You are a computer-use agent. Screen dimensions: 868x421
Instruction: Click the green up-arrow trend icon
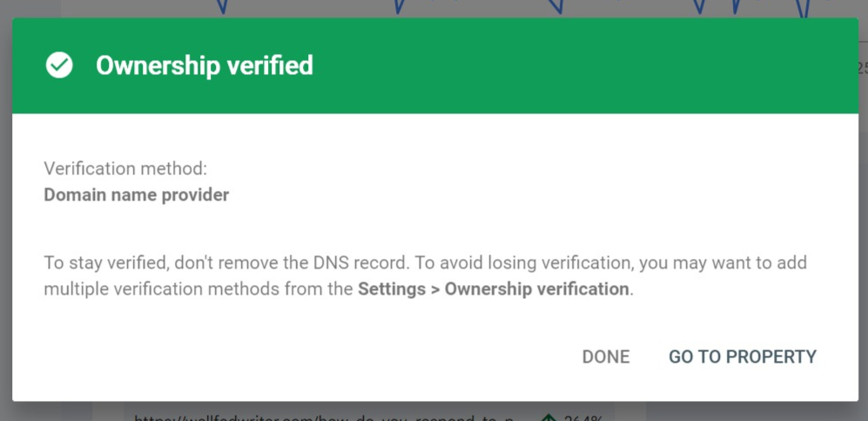point(548,417)
